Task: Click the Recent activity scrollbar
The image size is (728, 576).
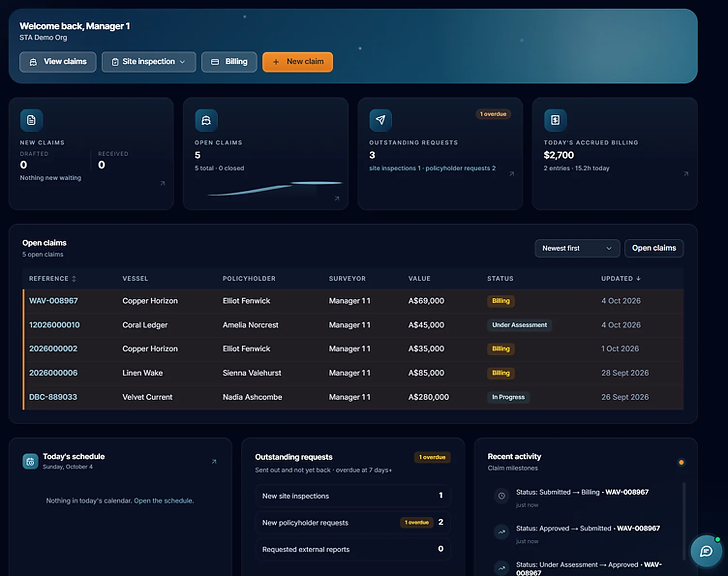Action: 683,520
